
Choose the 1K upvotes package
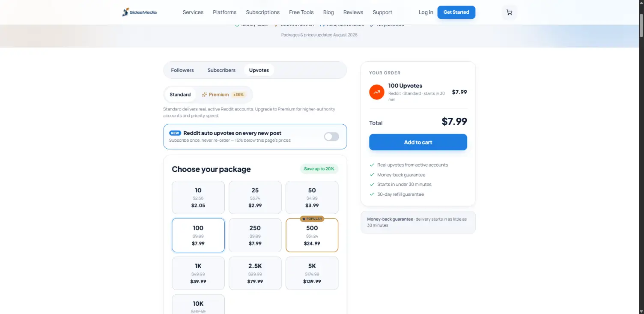(x=198, y=273)
